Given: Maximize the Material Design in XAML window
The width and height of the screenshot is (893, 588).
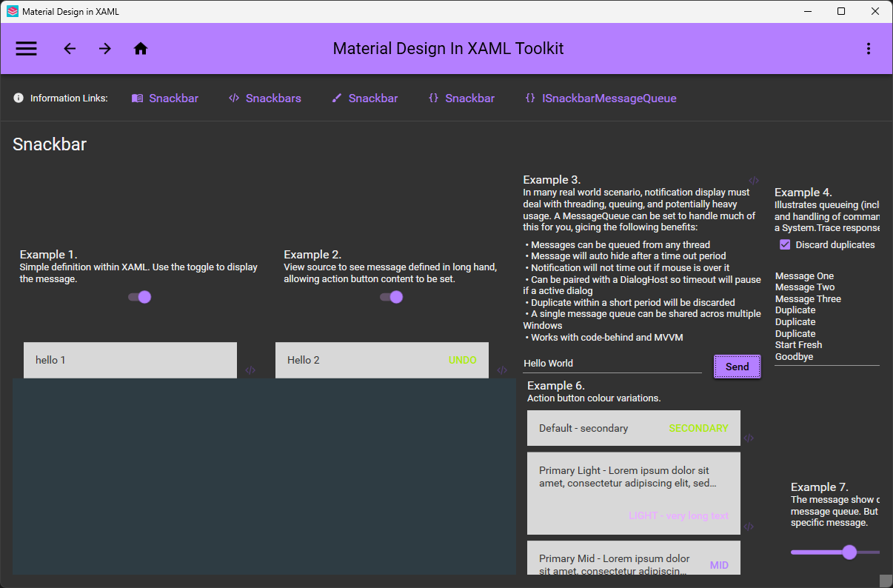Looking at the screenshot, I should (x=841, y=11).
